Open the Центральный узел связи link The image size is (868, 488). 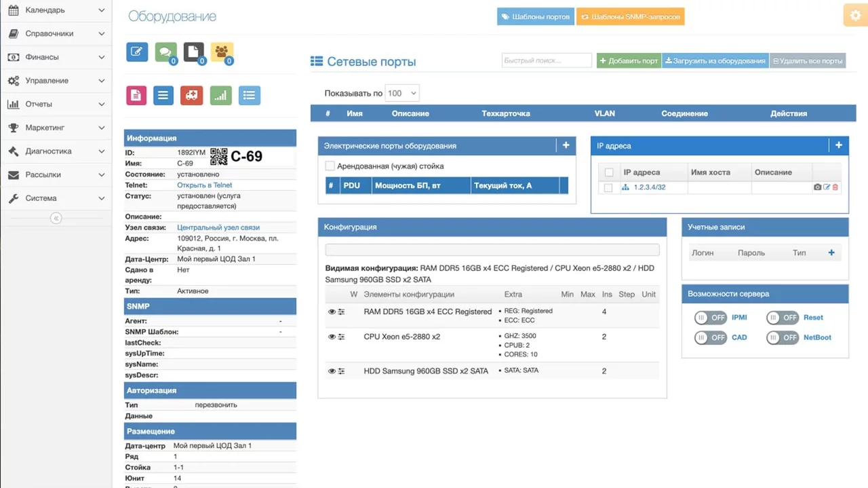tap(218, 227)
